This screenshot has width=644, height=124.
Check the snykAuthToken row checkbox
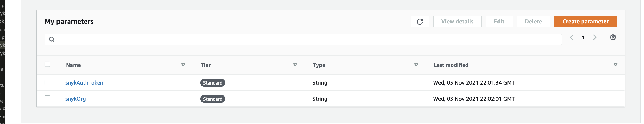click(47, 82)
